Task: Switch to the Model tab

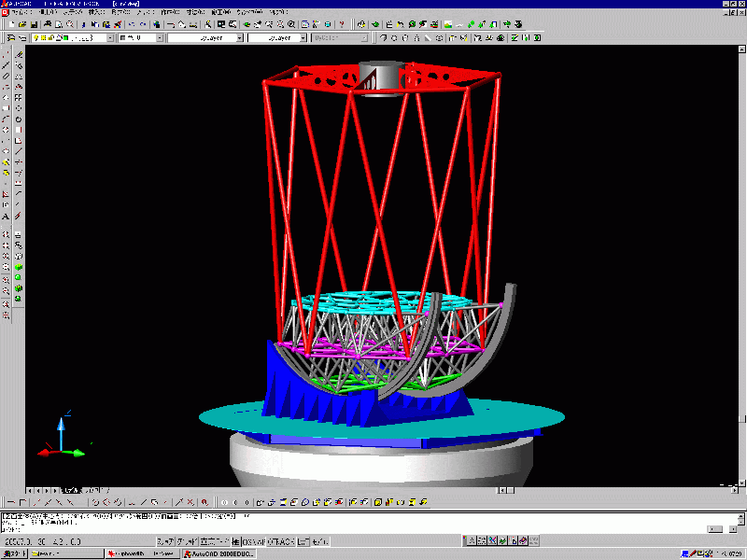Action: click(x=72, y=490)
